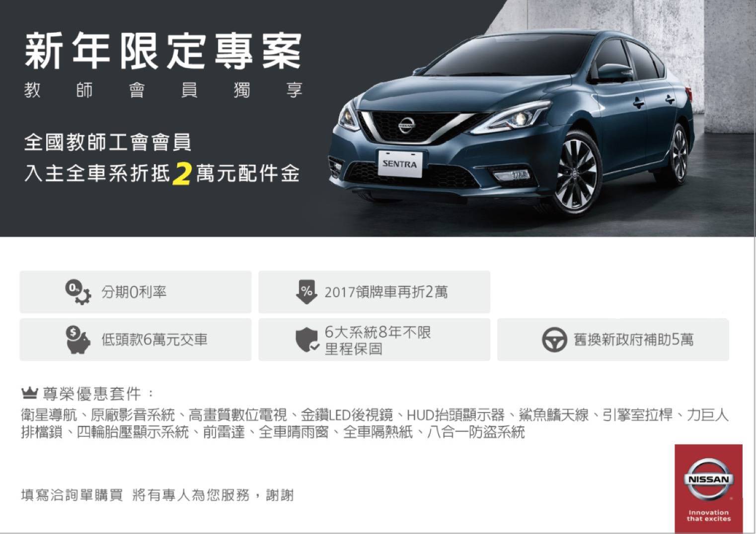The image size is (756, 534).
Task: Click the steering wheel subsidy icon
Action: coord(554,340)
